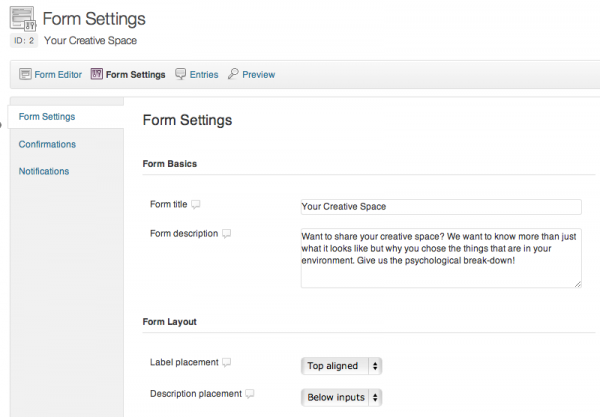This screenshot has width=600, height=417.
Task: Click the Form Editor toolbar icon
Action: [25, 74]
